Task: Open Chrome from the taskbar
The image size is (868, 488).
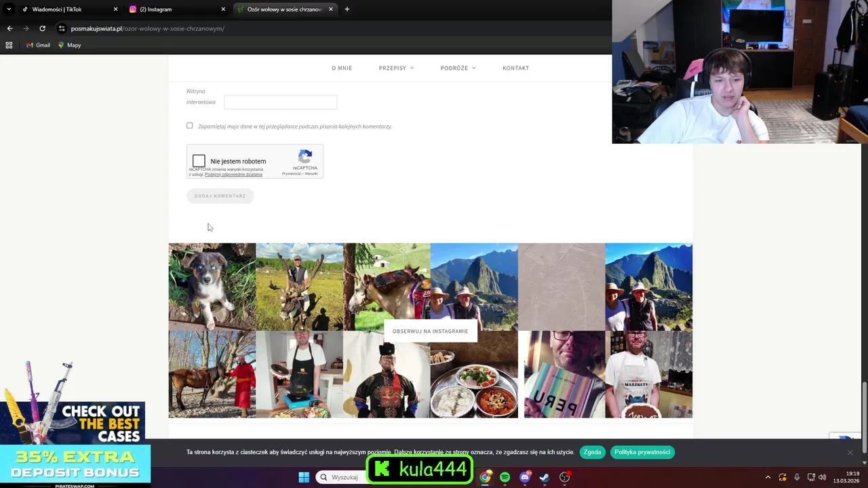Action: (x=486, y=477)
